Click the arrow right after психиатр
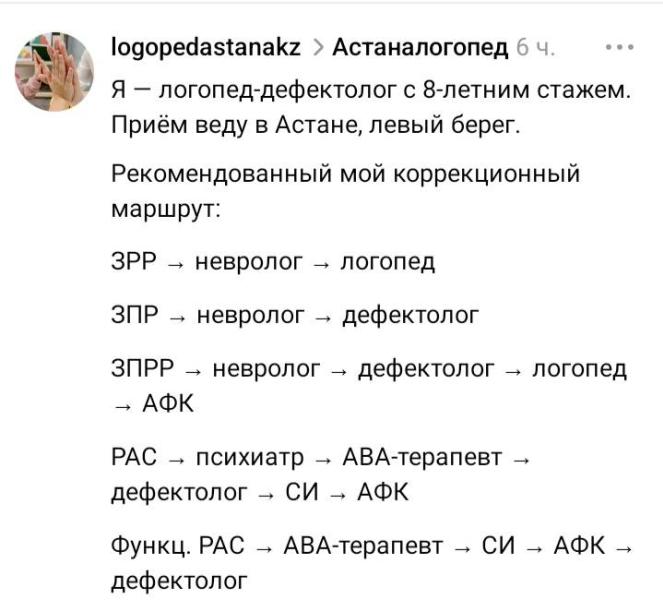This screenshot has width=663, height=600. [323, 460]
